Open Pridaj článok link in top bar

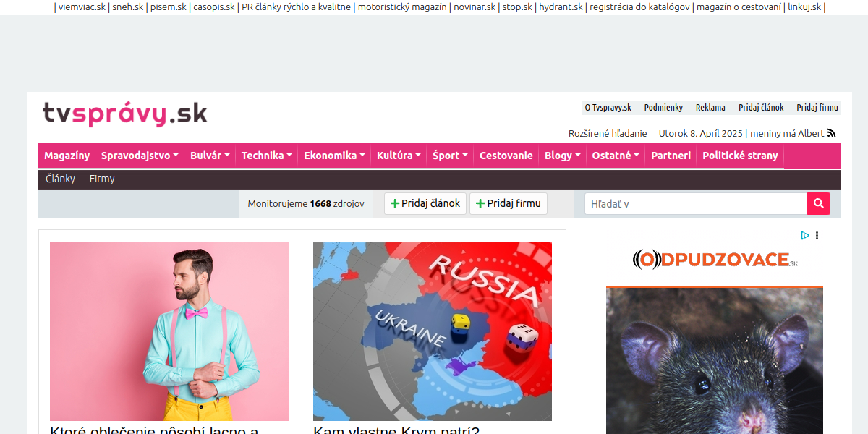pyautogui.click(x=761, y=108)
